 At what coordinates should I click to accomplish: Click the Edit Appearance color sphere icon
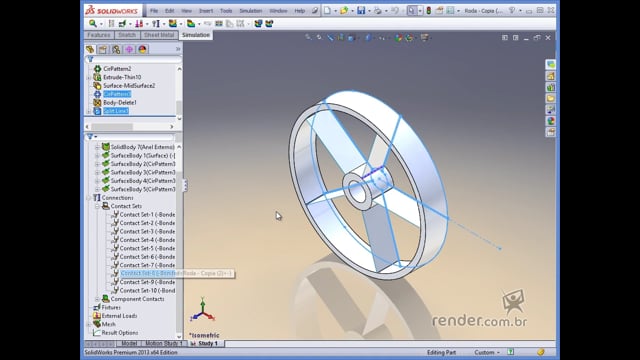tap(398, 38)
